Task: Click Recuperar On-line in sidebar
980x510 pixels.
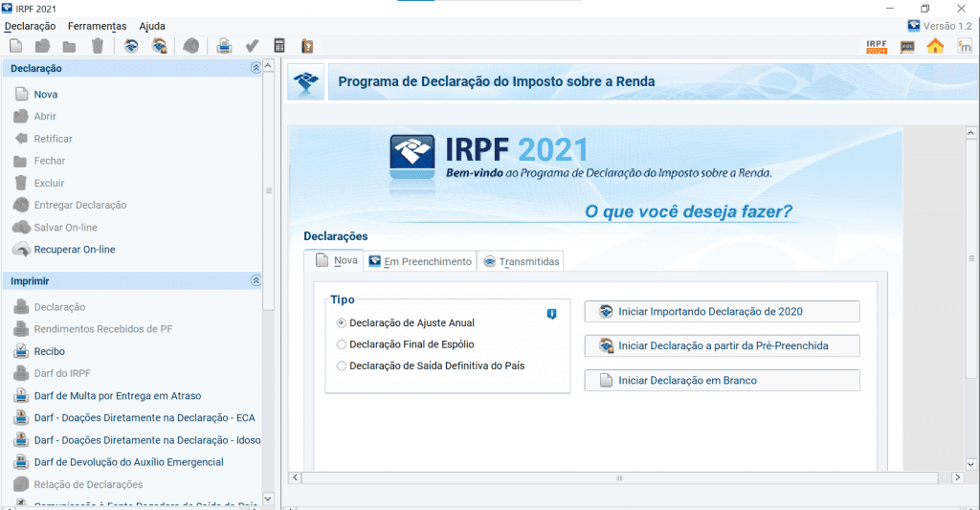Action: click(75, 250)
